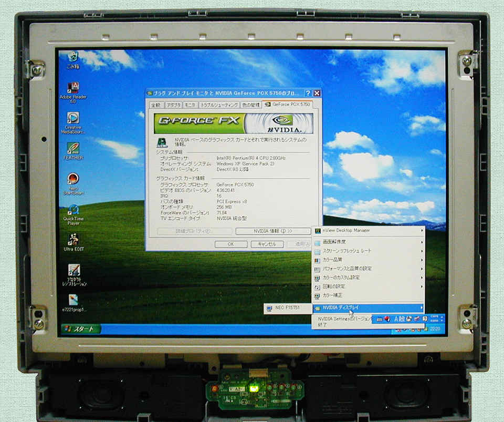Click the IRQ value '16'
Screen dimensions: 504x422
219,196
